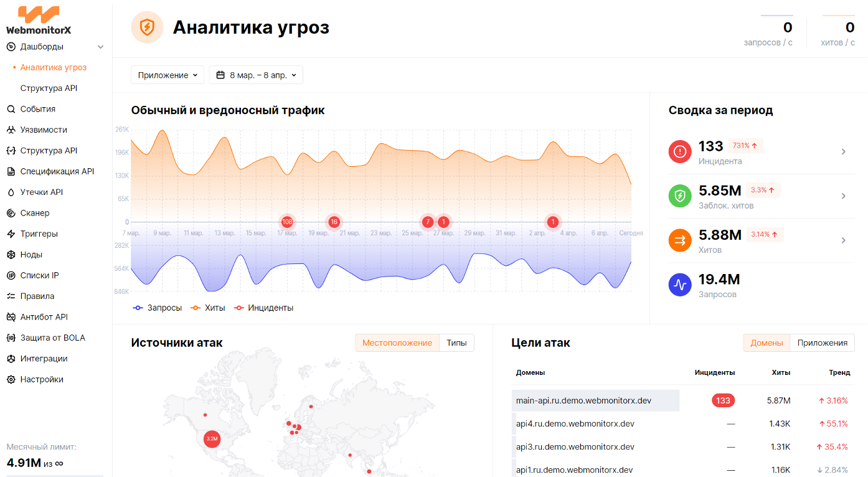This screenshot has width=868, height=477.
Task: Toggle Хиты series in chart legend
Action: [208, 308]
